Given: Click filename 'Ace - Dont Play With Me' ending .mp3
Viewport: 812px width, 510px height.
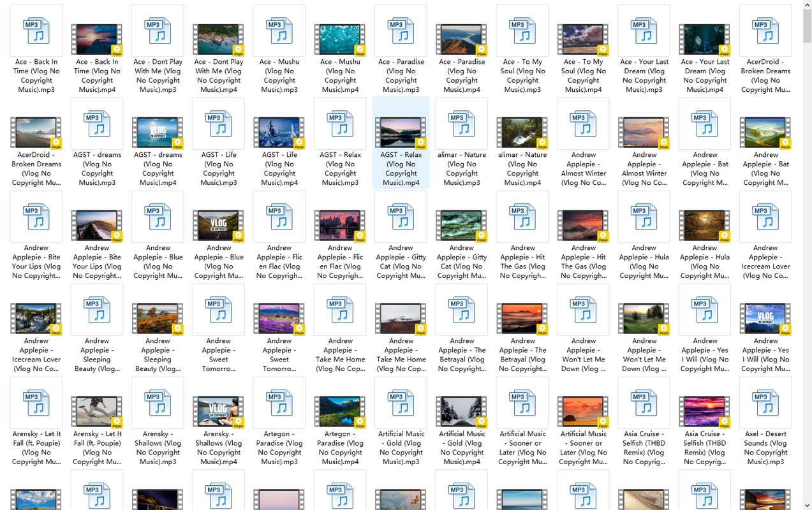Looking at the screenshot, I should (x=158, y=76).
